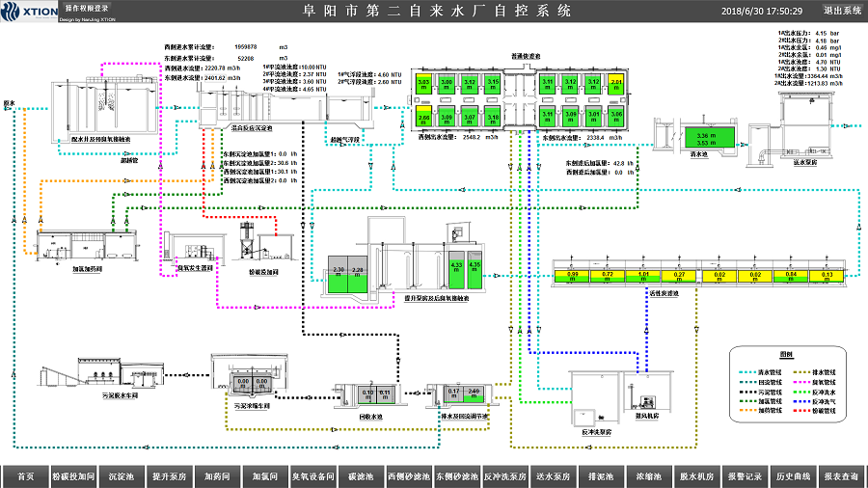Select the 加氯加药间 dosing room graphic
The width and height of the screenshot is (868, 488).
pos(76,248)
